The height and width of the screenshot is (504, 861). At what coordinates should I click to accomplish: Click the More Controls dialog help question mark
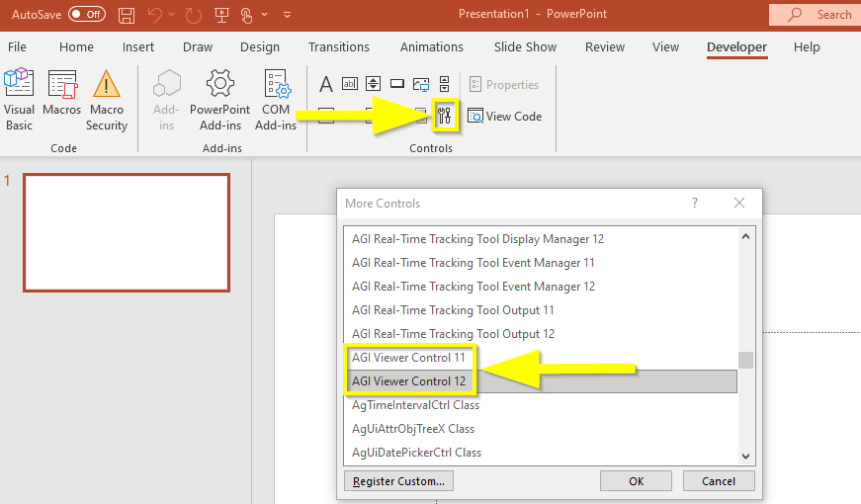click(695, 204)
